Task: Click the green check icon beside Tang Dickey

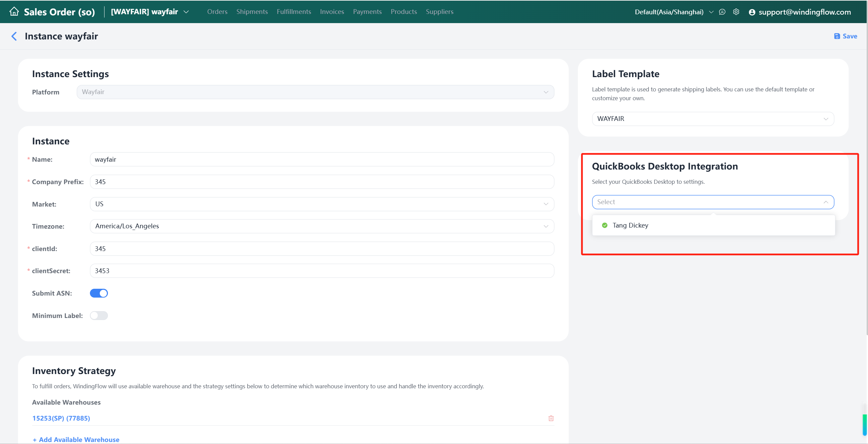Action: point(605,225)
